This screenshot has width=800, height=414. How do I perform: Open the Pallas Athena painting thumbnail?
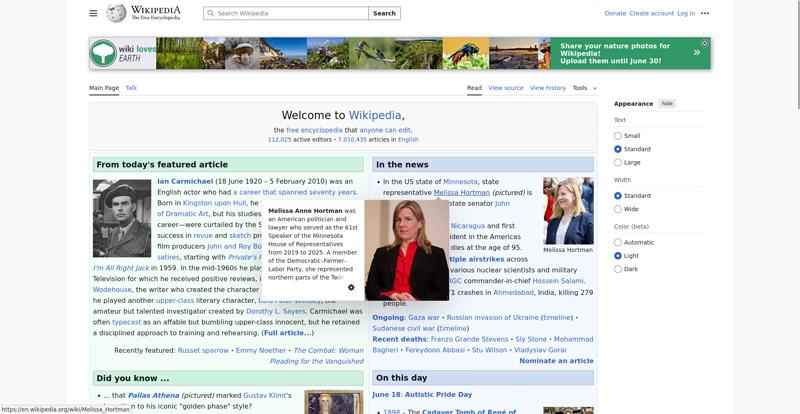pyautogui.click(x=334, y=402)
